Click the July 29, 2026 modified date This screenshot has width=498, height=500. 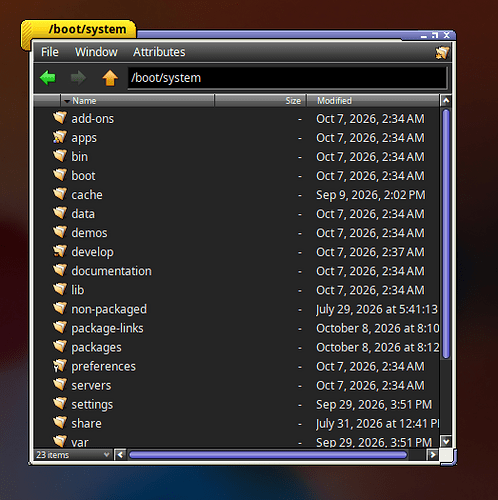click(377, 309)
